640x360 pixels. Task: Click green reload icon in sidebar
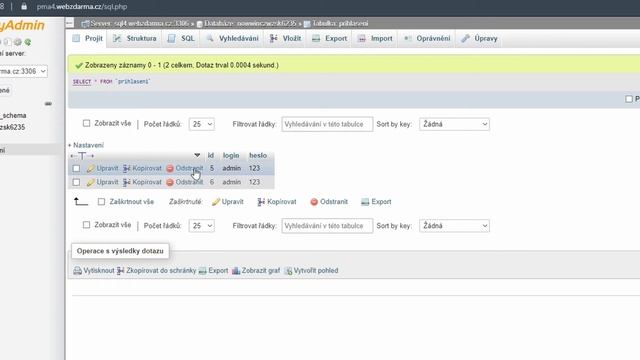click(x=28, y=42)
